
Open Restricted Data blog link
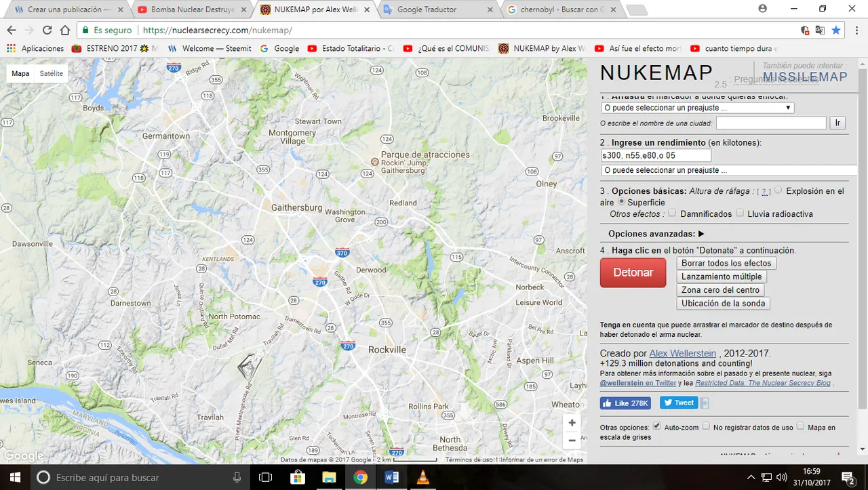pos(763,383)
